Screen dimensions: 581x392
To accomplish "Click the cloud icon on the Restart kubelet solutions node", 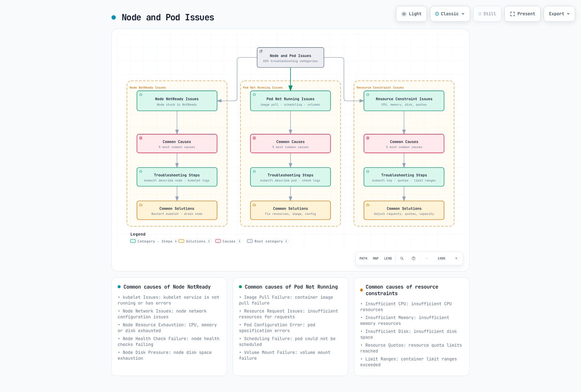I will click(x=141, y=205).
